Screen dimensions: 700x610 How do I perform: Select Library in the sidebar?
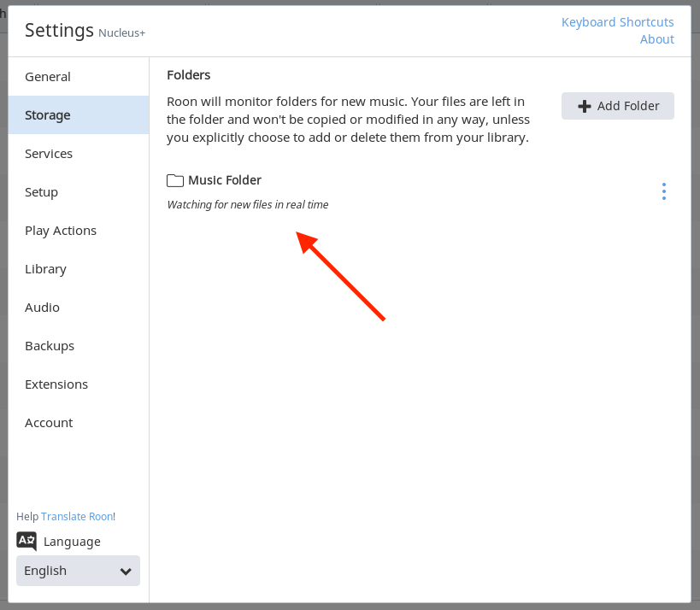[x=45, y=269]
